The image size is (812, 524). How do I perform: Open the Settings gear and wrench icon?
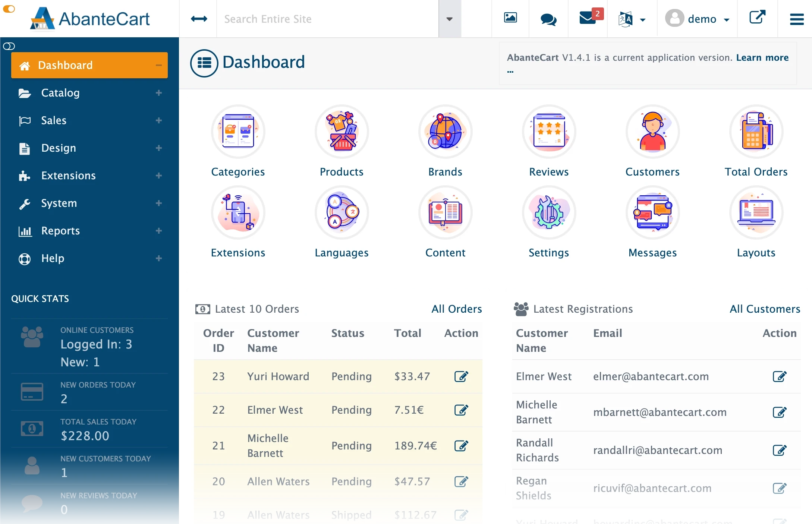point(549,212)
